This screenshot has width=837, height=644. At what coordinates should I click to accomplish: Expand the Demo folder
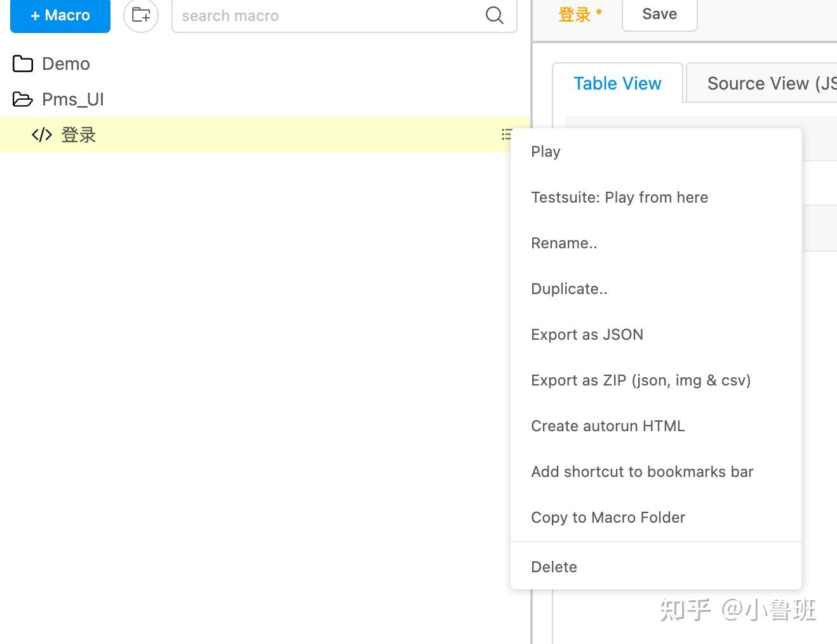(x=65, y=64)
